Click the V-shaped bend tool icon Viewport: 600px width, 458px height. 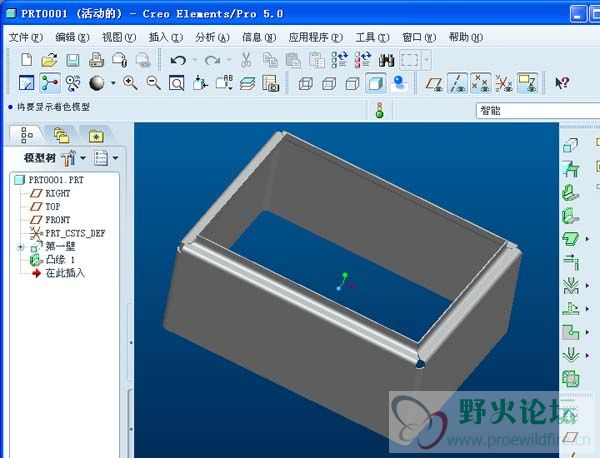[x=571, y=286]
